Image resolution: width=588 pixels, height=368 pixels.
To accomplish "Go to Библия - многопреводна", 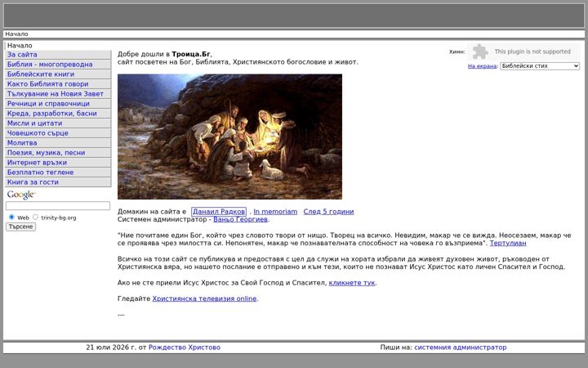I will point(58,65).
